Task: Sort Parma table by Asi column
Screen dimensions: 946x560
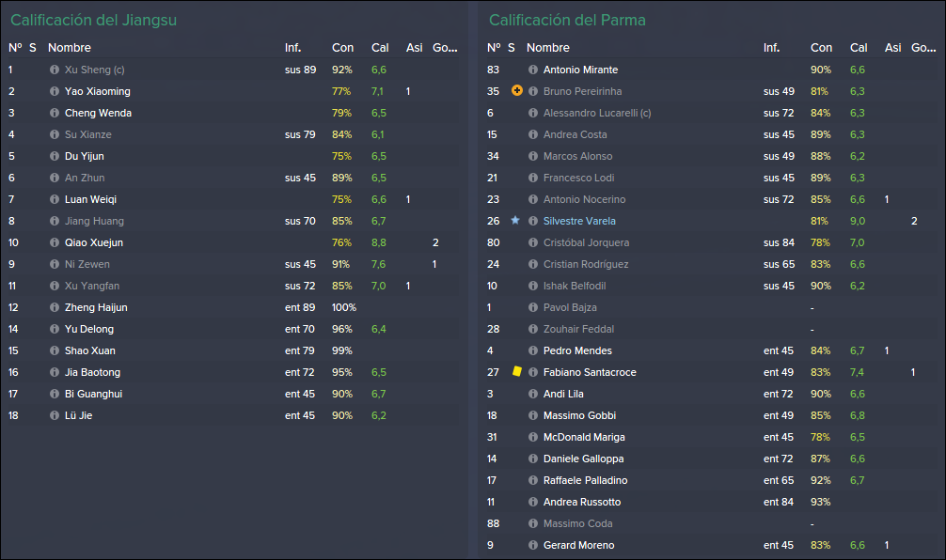Action: 893,48
